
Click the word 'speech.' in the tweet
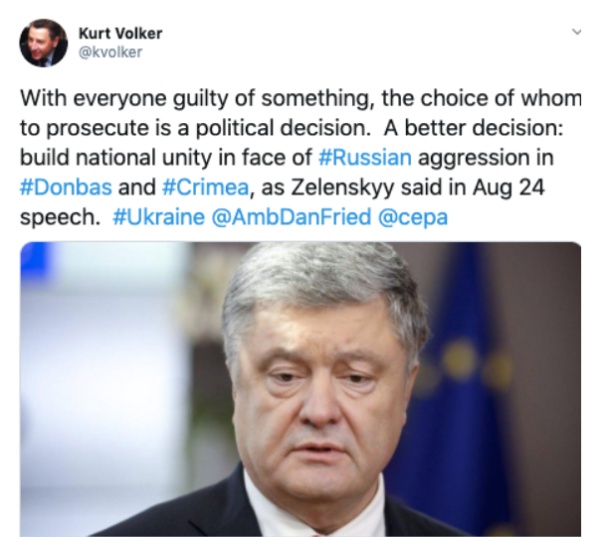(x=58, y=218)
